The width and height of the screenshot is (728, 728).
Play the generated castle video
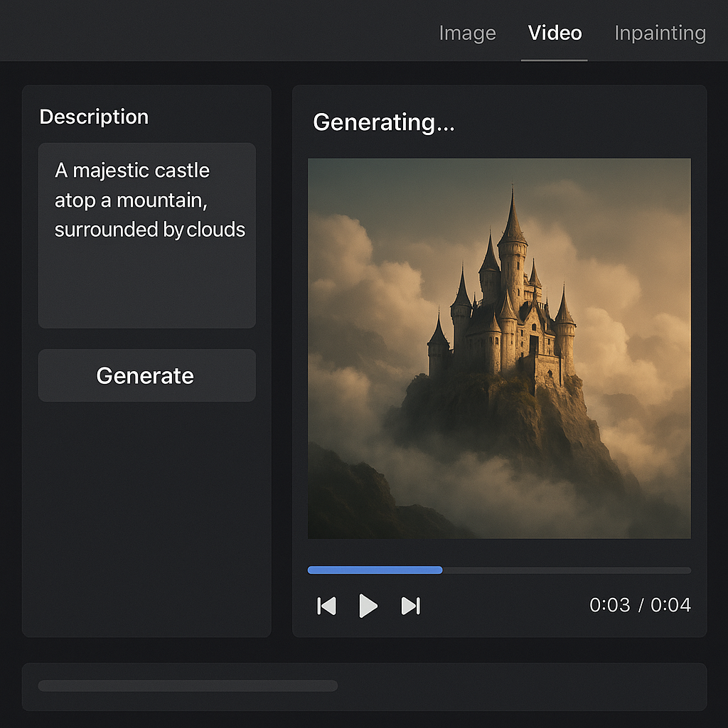coord(368,606)
